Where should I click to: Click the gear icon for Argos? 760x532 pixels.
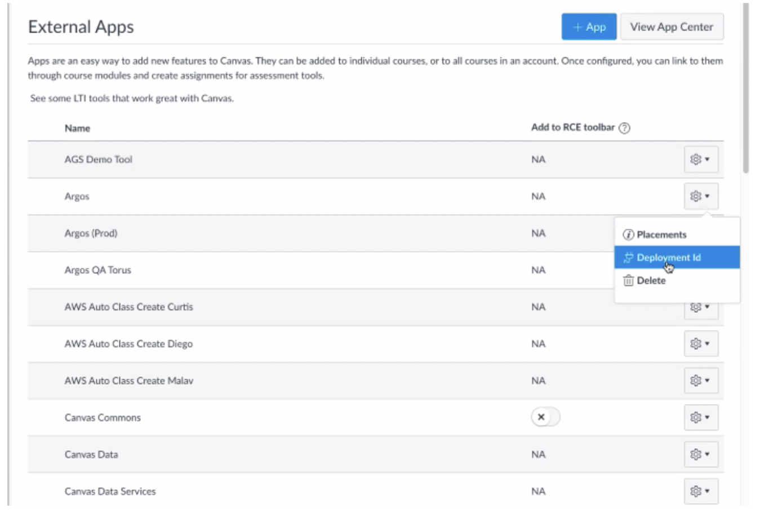coord(696,196)
